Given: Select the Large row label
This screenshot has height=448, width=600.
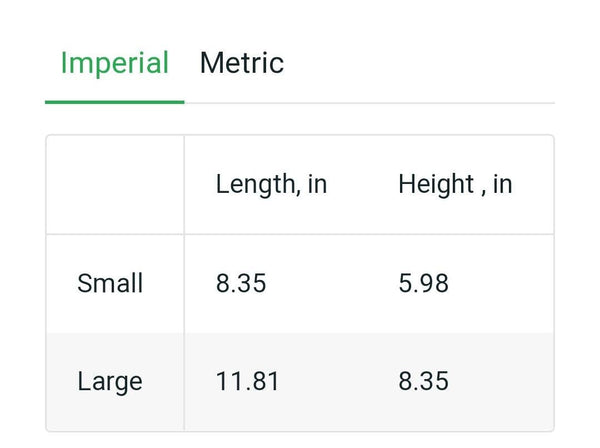Looking at the screenshot, I should click(x=110, y=382).
